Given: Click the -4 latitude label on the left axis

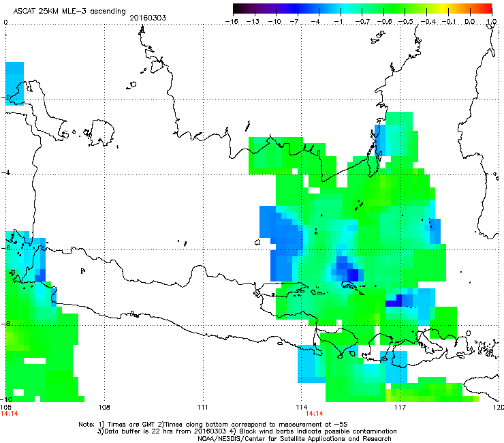Looking at the screenshot, I should pos(6,172).
